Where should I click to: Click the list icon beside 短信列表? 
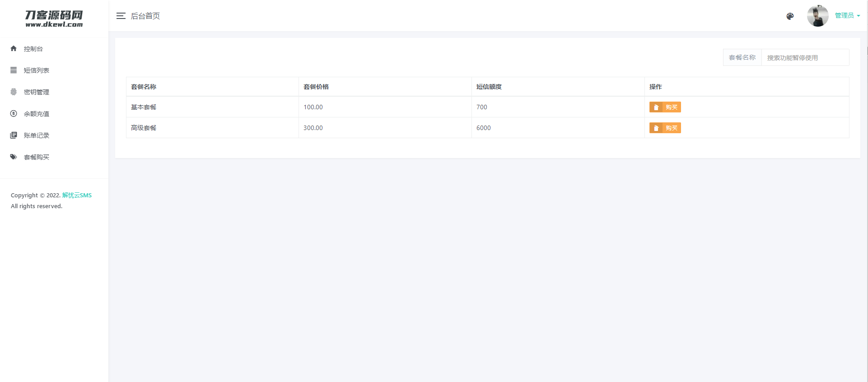tap(14, 70)
